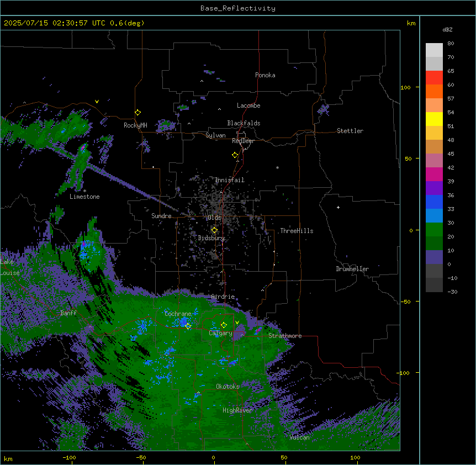476x465 pixels.
Task: Click the Ponoka city label
Action: tap(265, 75)
